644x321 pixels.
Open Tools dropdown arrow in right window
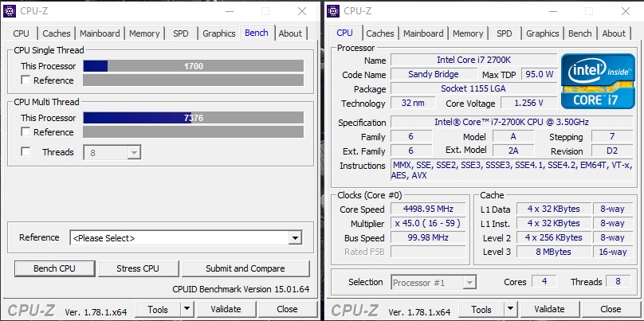(x=511, y=309)
